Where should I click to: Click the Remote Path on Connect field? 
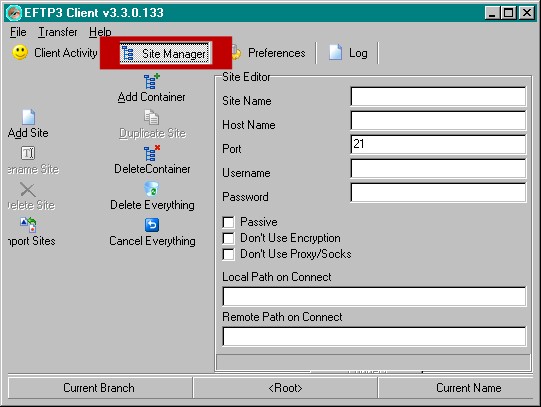[374, 336]
